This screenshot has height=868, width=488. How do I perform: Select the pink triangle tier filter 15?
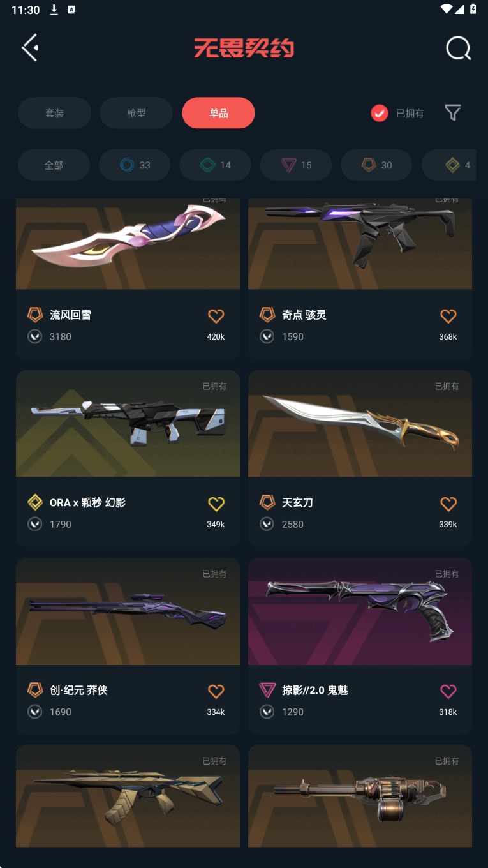click(296, 165)
